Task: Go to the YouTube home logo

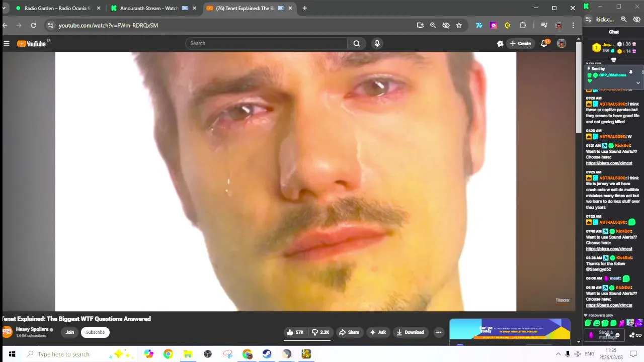Action: (32, 44)
